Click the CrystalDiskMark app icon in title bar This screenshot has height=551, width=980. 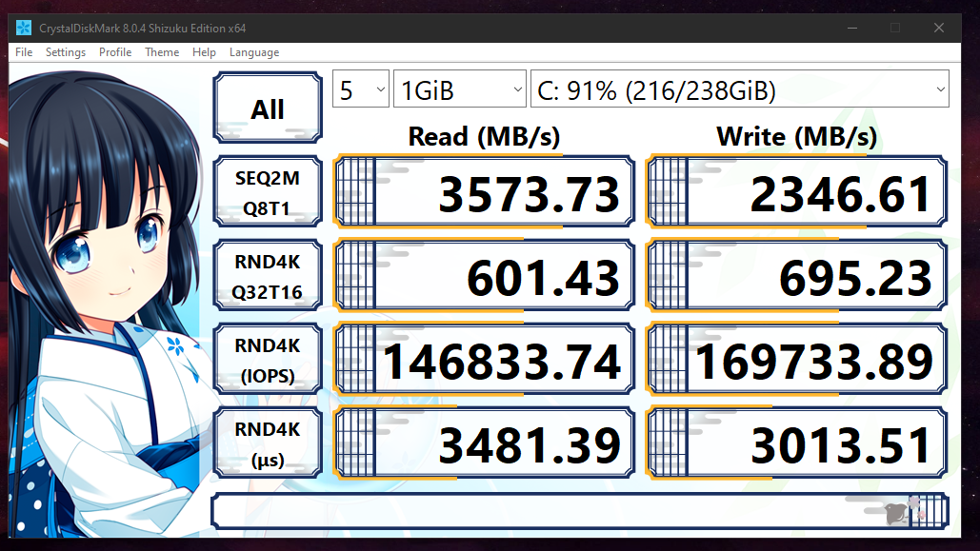point(24,29)
